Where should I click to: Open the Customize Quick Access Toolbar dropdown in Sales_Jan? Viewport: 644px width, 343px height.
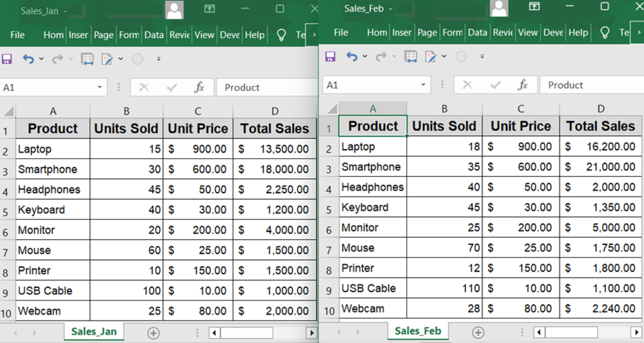pos(159,59)
